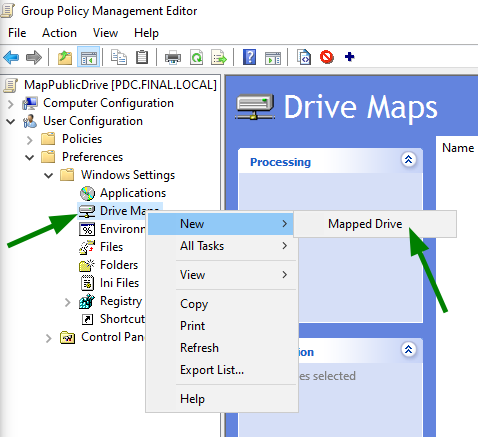Choose Export List... in the context menu
This screenshot has height=437, width=478.
pos(221,370)
